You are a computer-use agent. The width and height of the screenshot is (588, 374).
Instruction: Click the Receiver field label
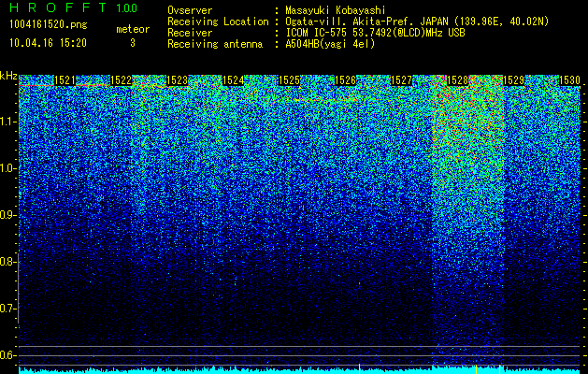pyautogui.click(x=190, y=33)
